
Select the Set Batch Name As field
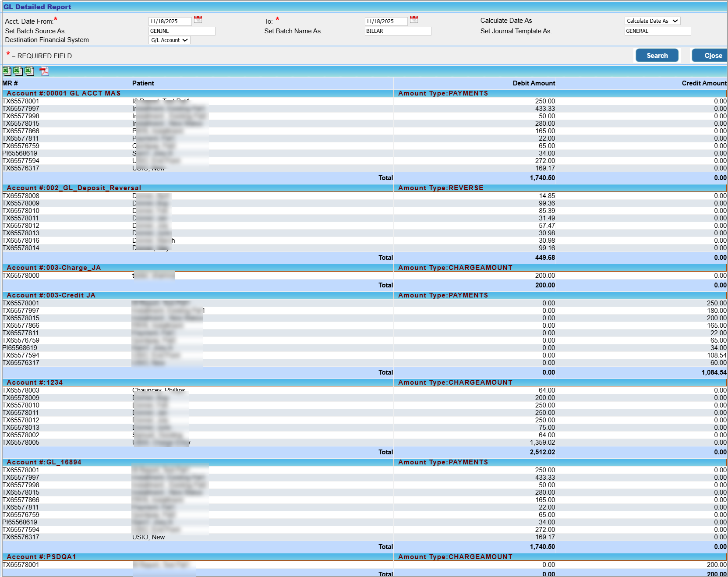point(398,31)
